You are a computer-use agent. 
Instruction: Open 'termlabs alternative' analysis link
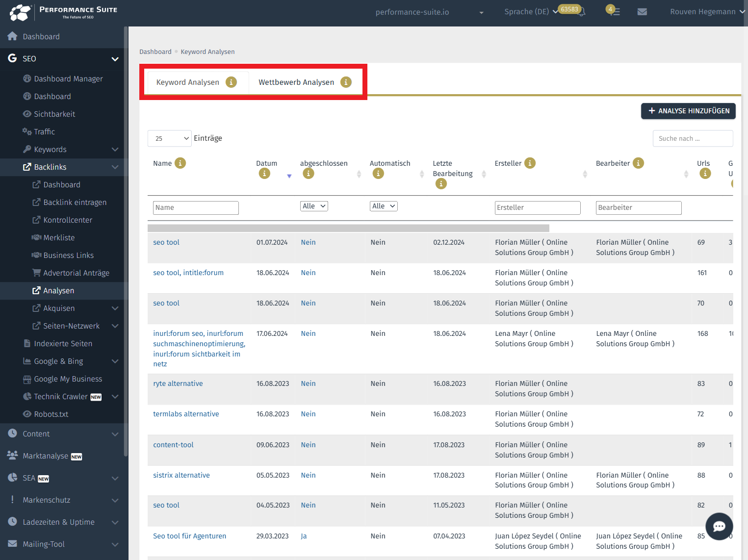pos(186,414)
